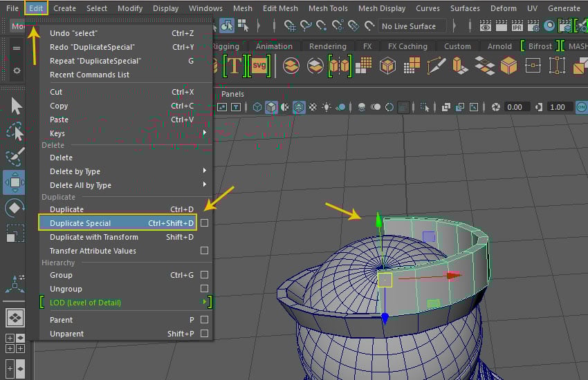Open the Group options box
This screenshot has width=588, height=380.
tap(204, 275)
